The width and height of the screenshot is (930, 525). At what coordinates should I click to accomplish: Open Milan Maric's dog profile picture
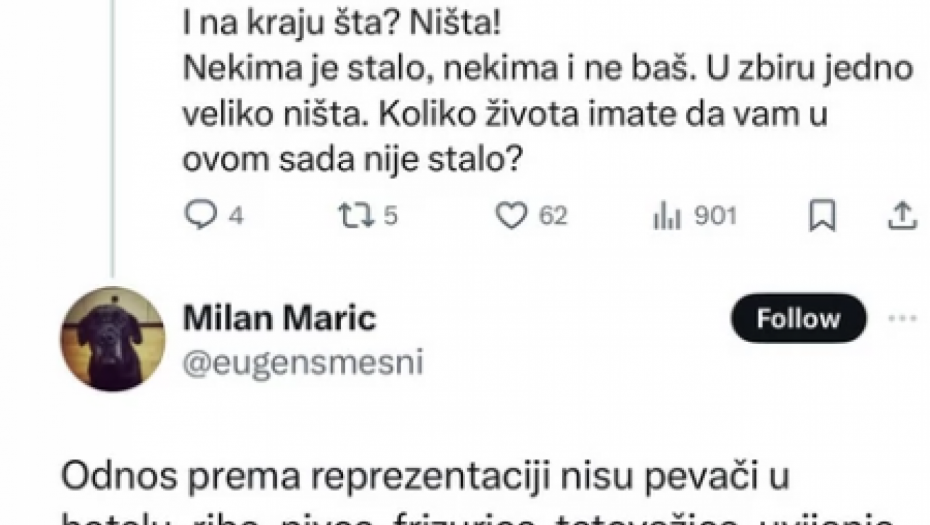(112, 337)
